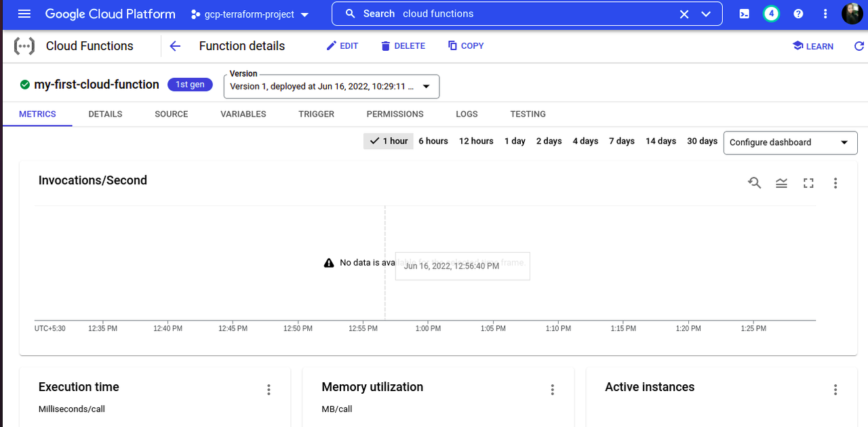The height and width of the screenshot is (427, 868).
Task: Switch to the DETAILS tab
Action: [105, 114]
